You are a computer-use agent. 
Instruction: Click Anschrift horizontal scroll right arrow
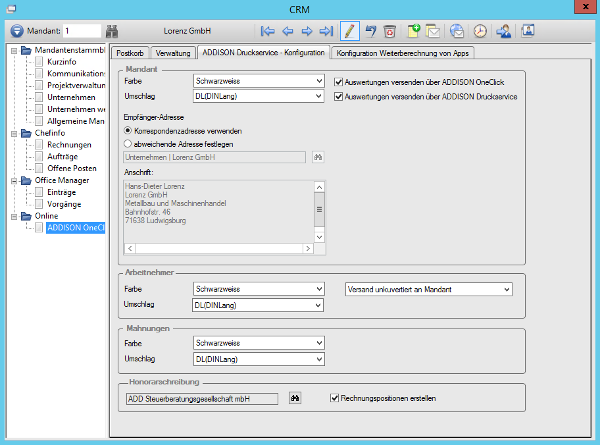[x=308, y=249]
